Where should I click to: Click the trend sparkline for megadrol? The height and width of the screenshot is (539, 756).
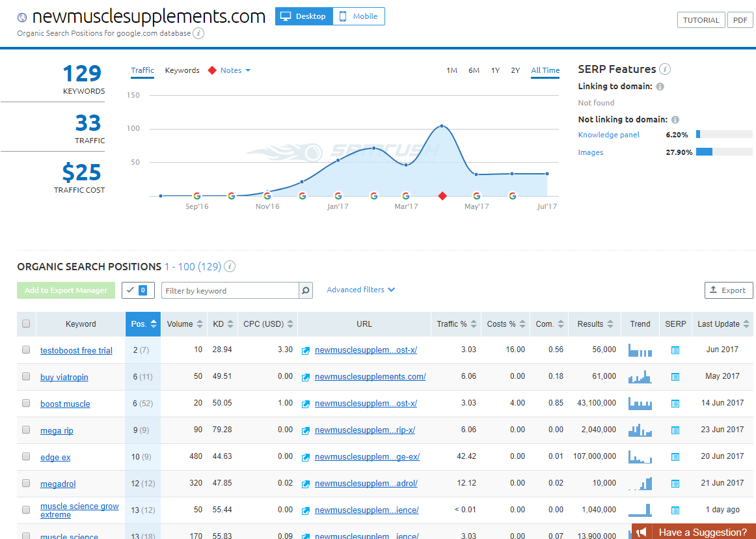[640, 483]
